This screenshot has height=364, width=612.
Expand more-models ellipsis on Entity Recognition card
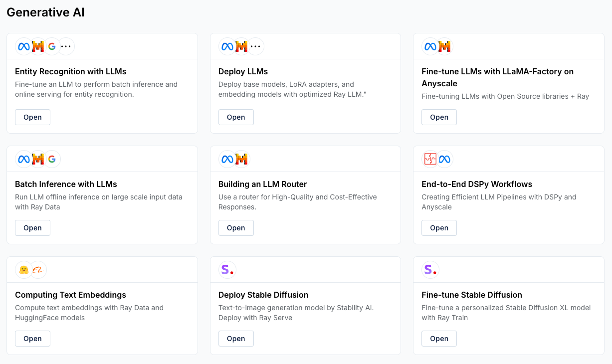66,46
